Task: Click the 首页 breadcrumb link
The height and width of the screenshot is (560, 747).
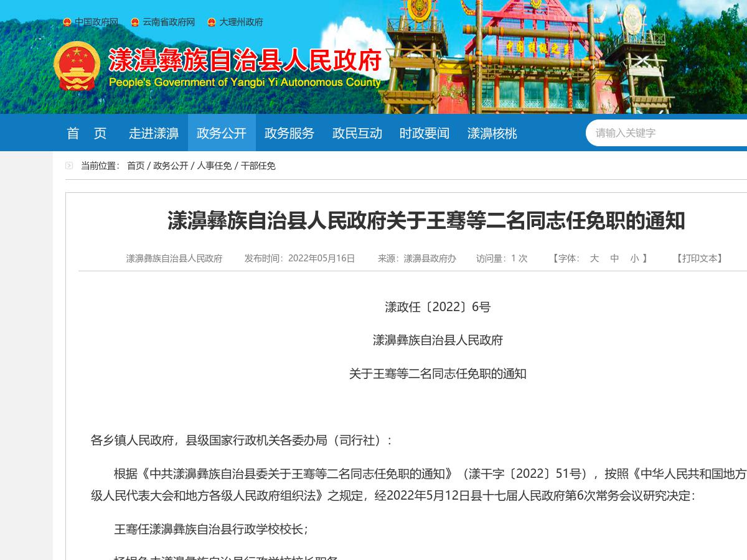Action: click(136, 166)
